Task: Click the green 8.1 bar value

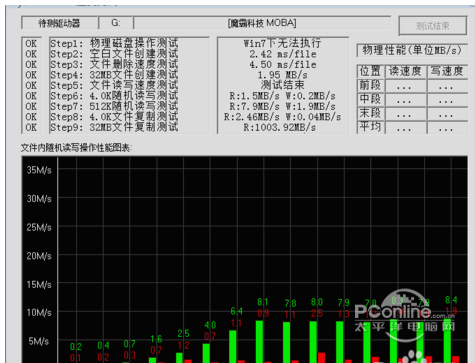Action: [x=263, y=302]
